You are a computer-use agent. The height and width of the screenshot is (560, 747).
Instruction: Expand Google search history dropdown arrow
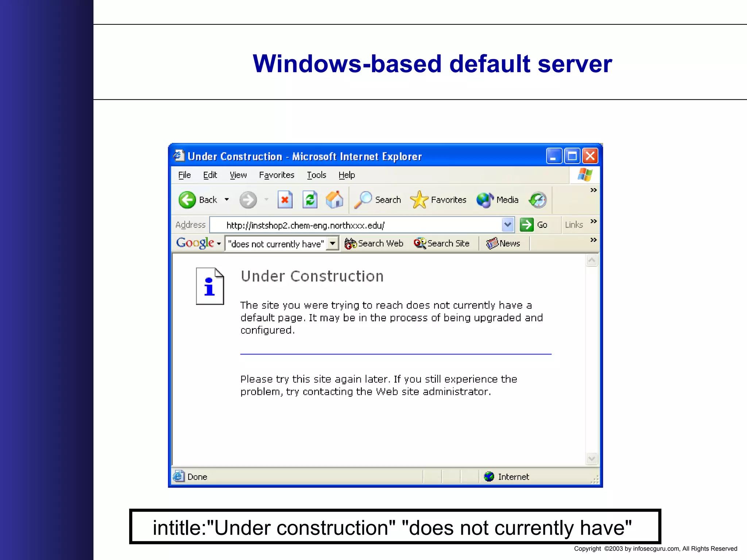point(333,243)
